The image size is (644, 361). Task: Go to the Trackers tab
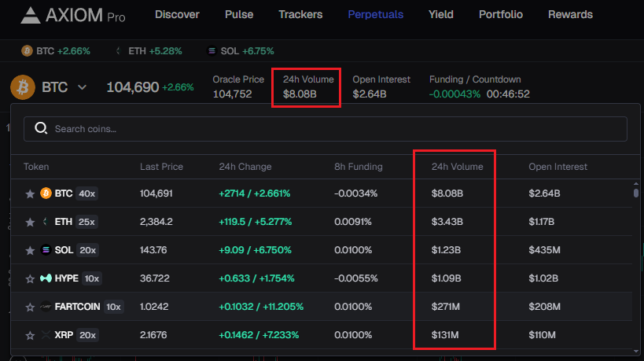[300, 14]
